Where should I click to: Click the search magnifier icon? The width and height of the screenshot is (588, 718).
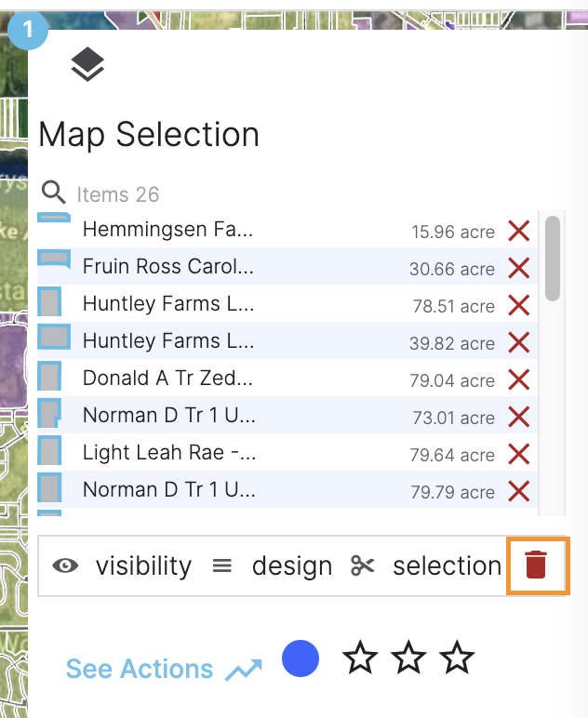pos(54,193)
